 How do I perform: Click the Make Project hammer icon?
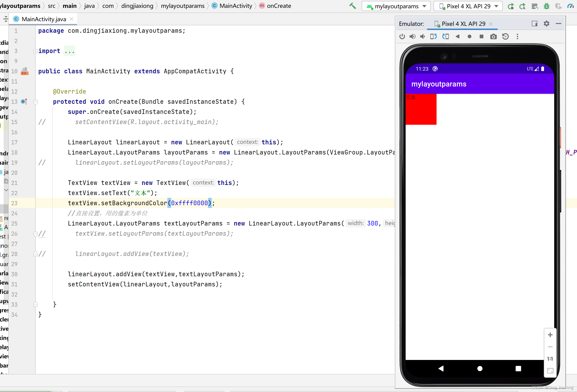(x=352, y=6)
